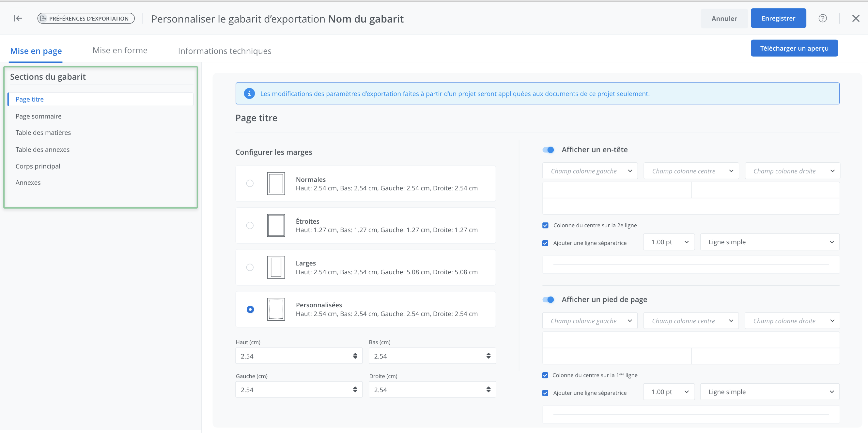The width and height of the screenshot is (868, 433).
Task: Open header Champ colonne gauche dropdown
Action: point(590,171)
